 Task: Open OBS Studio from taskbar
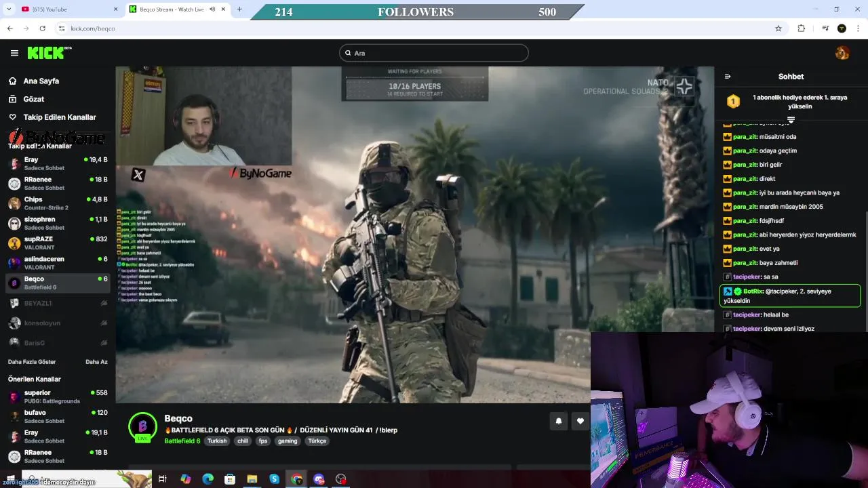341,479
